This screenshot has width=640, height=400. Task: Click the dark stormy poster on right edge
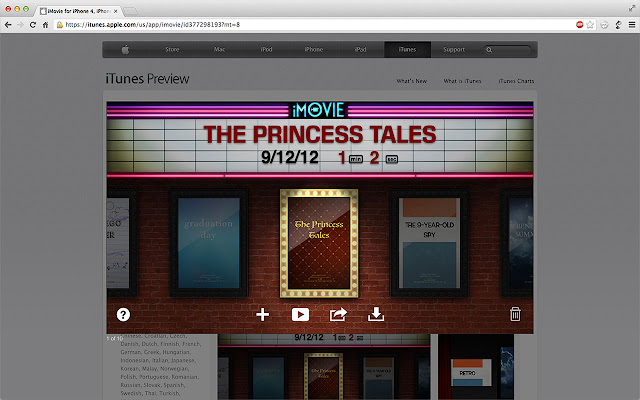point(518,243)
